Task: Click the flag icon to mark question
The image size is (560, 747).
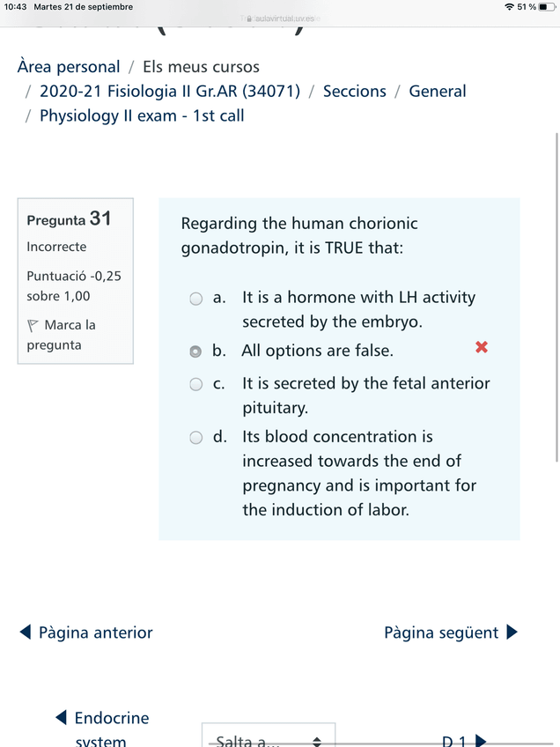Action: 33,325
